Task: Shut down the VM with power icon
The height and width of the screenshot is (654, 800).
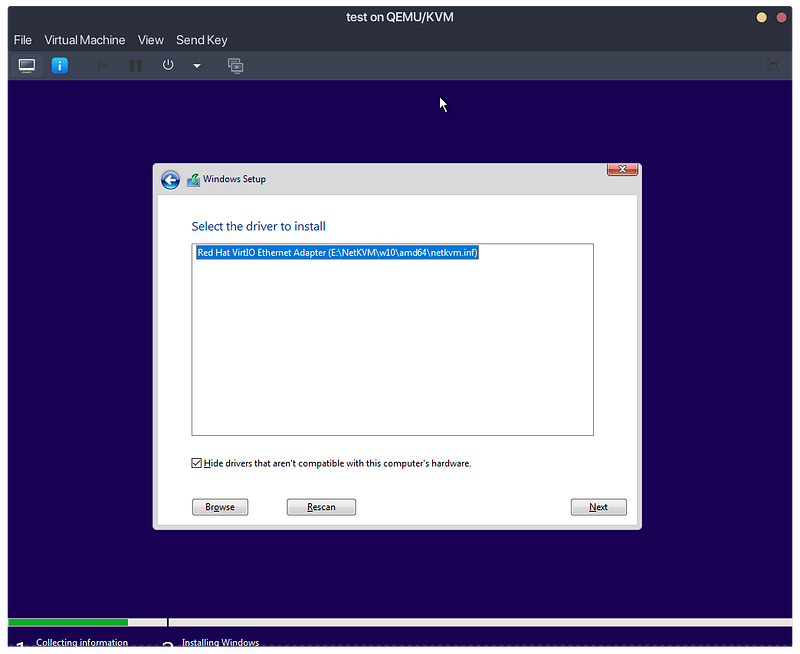Action: (x=168, y=65)
